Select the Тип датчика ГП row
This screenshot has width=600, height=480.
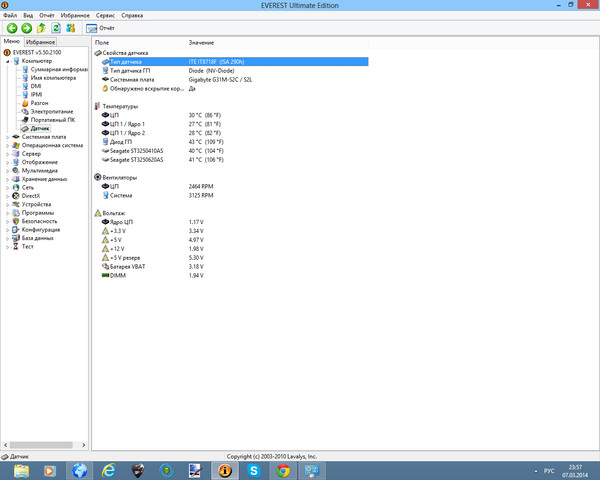pos(235,70)
